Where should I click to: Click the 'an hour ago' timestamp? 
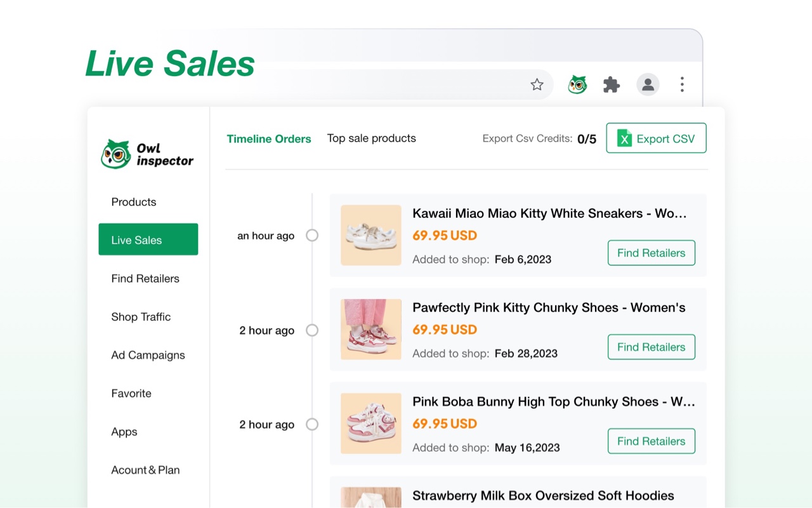[266, 236]
